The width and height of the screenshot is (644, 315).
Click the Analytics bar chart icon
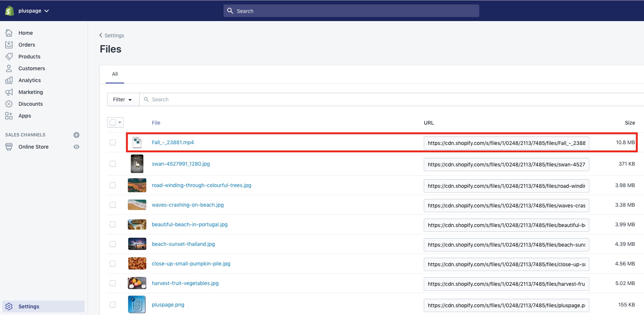click(9, 80)
